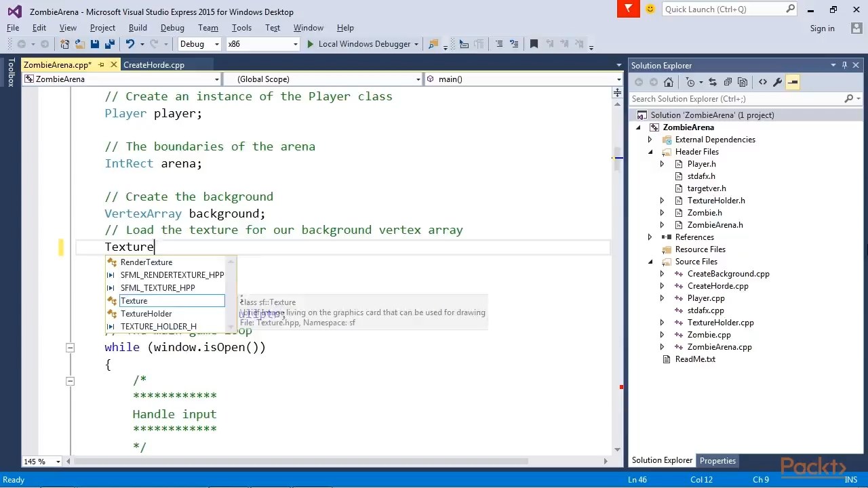
Task: Undo the last edit via toolbar arrow
Action: tap(130, 44)
